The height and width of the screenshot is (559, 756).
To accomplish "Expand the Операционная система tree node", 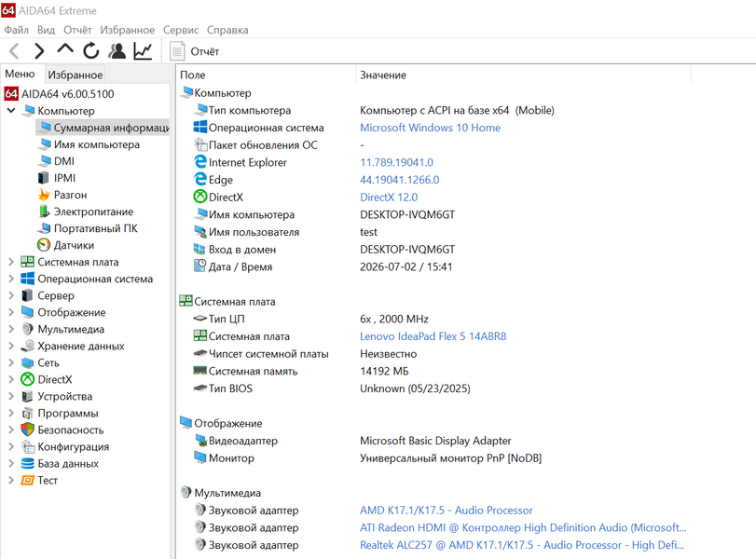I will (11, 279).
